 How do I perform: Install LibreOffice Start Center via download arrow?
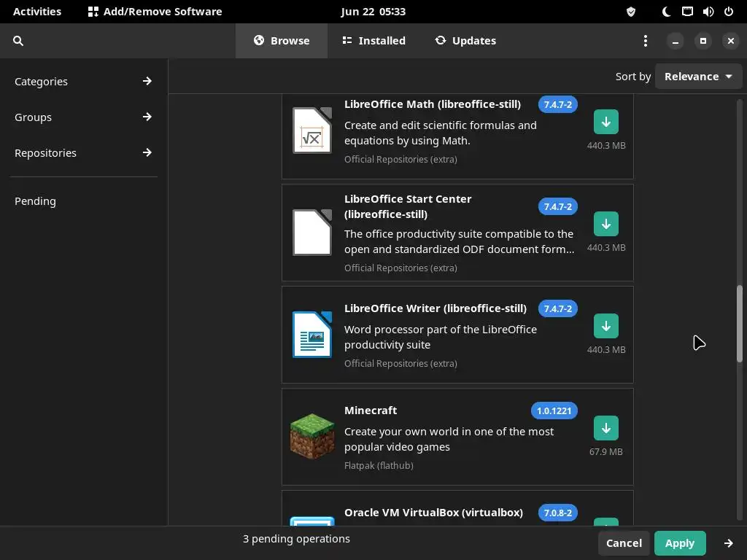pyautogui.click(x=606, y=224)
